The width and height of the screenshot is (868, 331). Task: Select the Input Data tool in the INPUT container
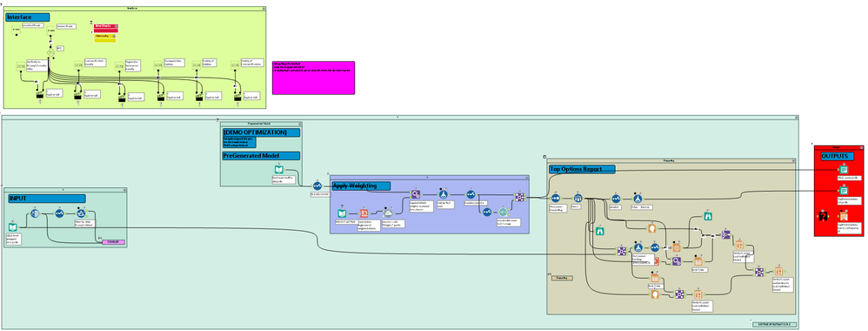coord(13,226)
